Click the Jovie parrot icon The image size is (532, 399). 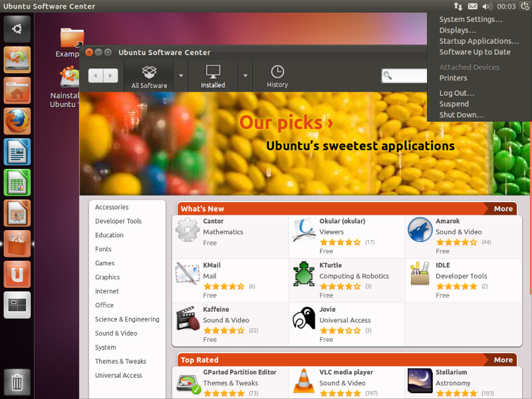click(304, 319)
